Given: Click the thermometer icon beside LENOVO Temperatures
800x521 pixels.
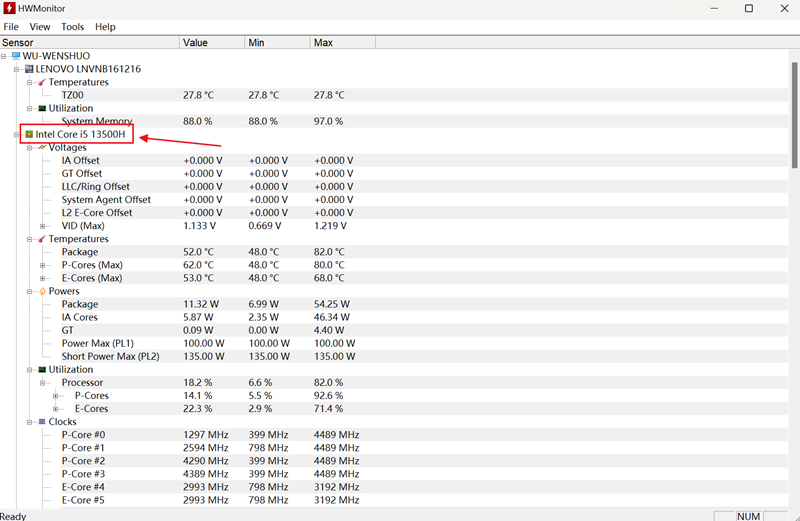Looking at the screenshot, I should [x=42, y=82].
